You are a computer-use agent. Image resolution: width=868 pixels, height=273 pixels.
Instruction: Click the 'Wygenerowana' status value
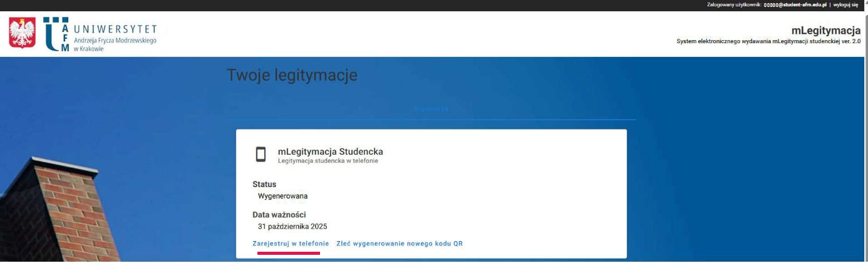coord(282,196)
